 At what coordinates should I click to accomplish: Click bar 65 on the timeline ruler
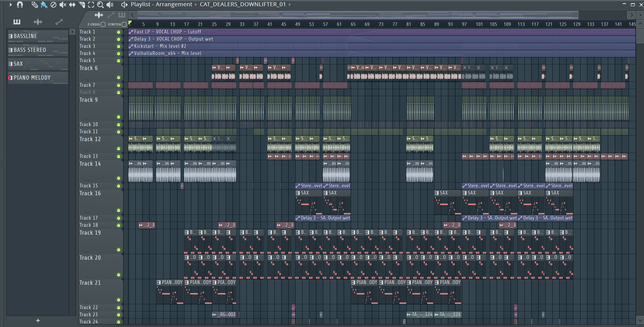tap(353, 24)
